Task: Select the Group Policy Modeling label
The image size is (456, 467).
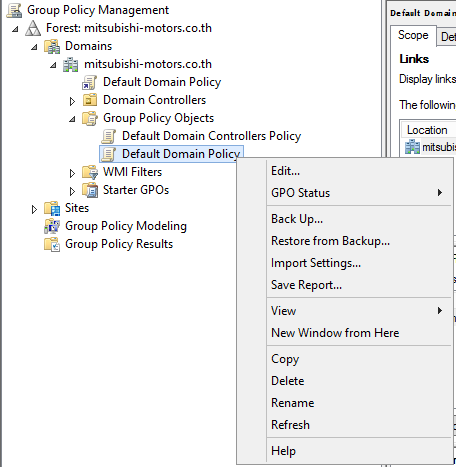Action: [126, 226]
